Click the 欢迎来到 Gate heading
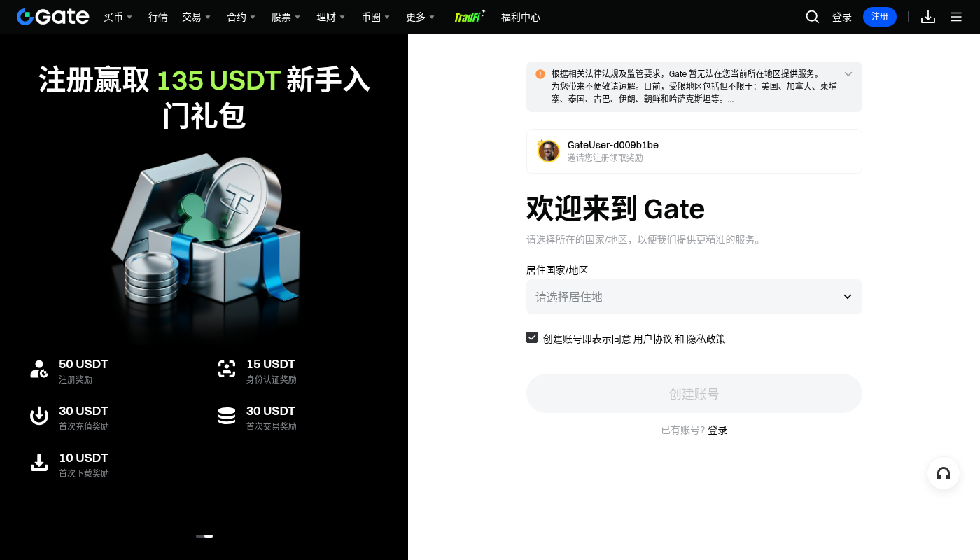Image resolution: width=980 pixels, height=560 pixels. click(x=616, y=209)
